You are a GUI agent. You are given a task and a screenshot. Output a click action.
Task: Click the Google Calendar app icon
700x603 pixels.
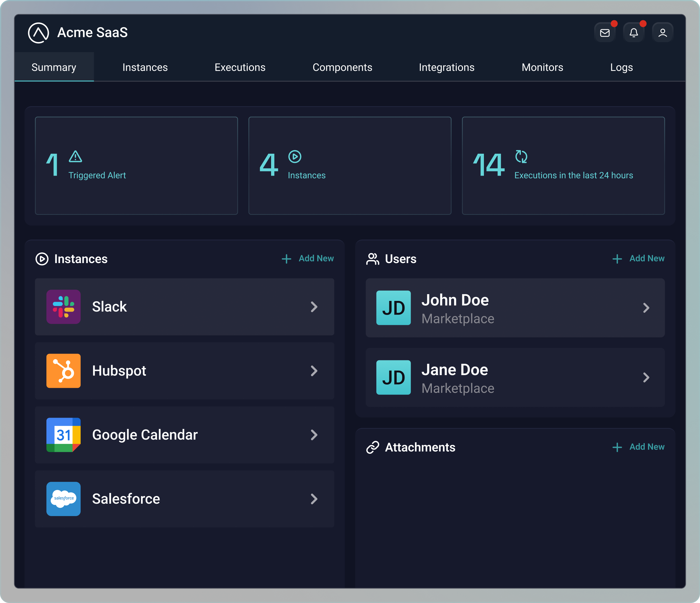[64, 435]
